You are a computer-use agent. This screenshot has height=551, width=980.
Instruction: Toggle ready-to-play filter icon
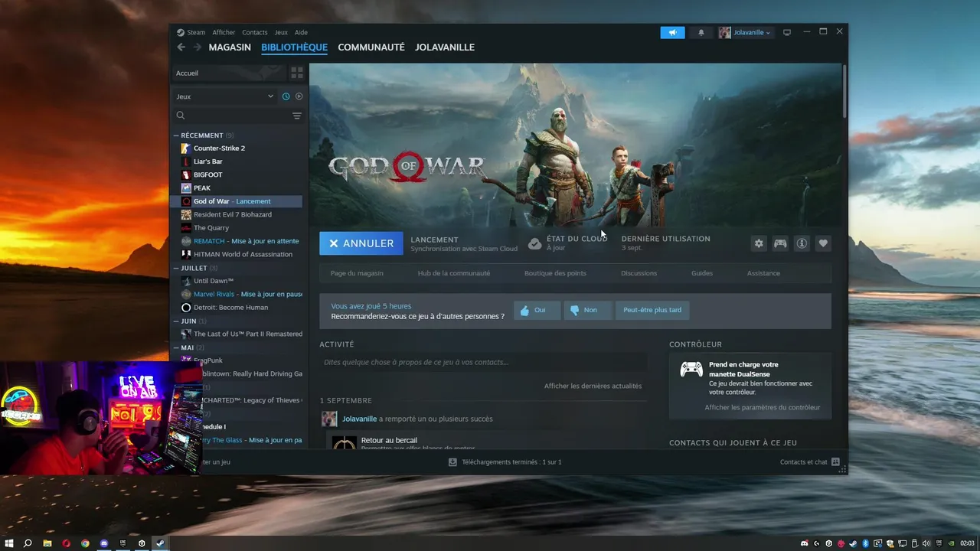[x=299, y=96]
